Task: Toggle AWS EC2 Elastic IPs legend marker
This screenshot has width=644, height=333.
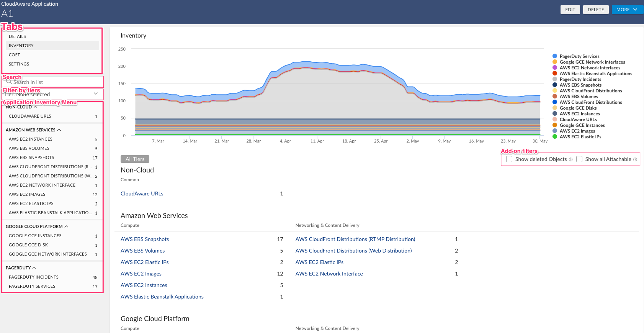Action: (555, 136)
